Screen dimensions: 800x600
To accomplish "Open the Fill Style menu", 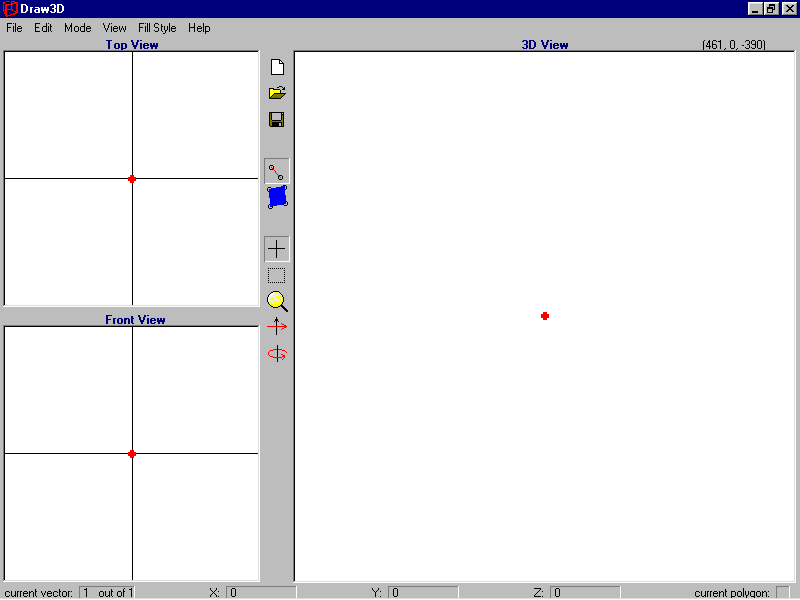I will coord(157,28).
